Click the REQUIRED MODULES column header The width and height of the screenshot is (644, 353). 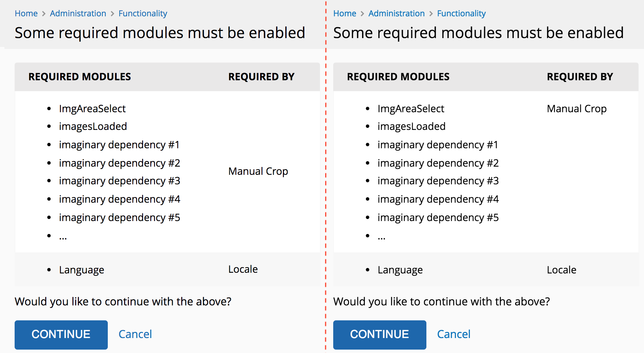[80, 77]
